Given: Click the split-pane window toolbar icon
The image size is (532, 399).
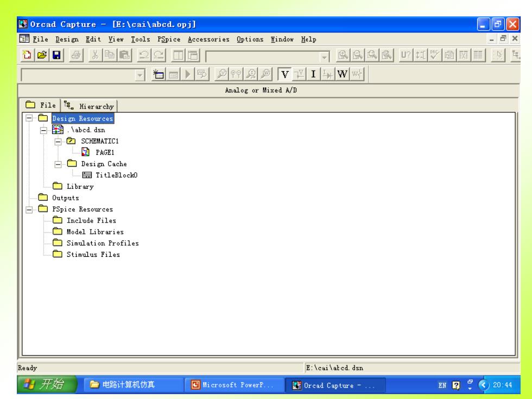Looking at the screenshot, I should coord(178,55).
